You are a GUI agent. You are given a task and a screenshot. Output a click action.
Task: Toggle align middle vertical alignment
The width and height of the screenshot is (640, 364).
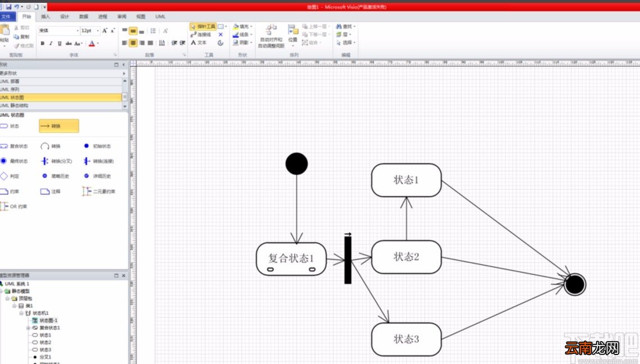133,31
